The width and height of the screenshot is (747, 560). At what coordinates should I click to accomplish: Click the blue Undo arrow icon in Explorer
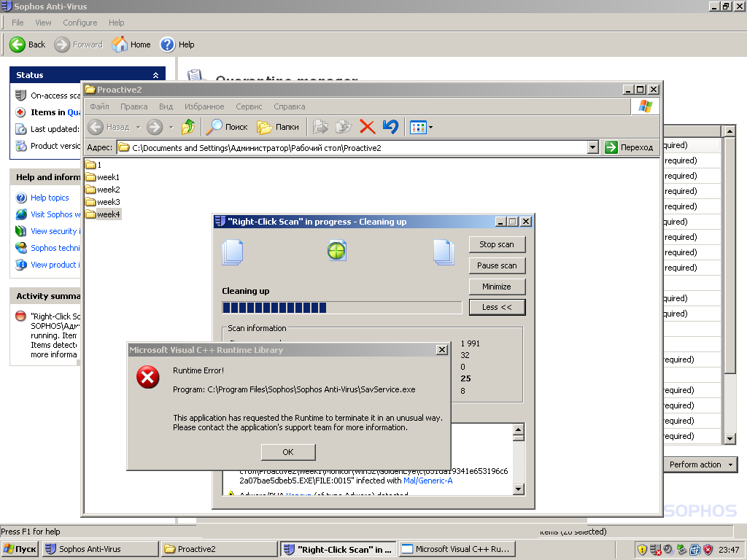[x=390, y=127]
